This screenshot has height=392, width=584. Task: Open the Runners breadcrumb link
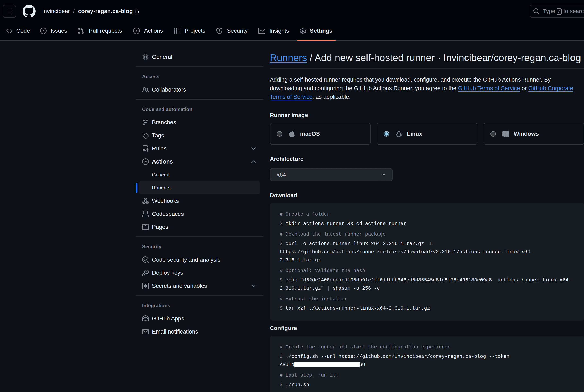pos(288,58)
